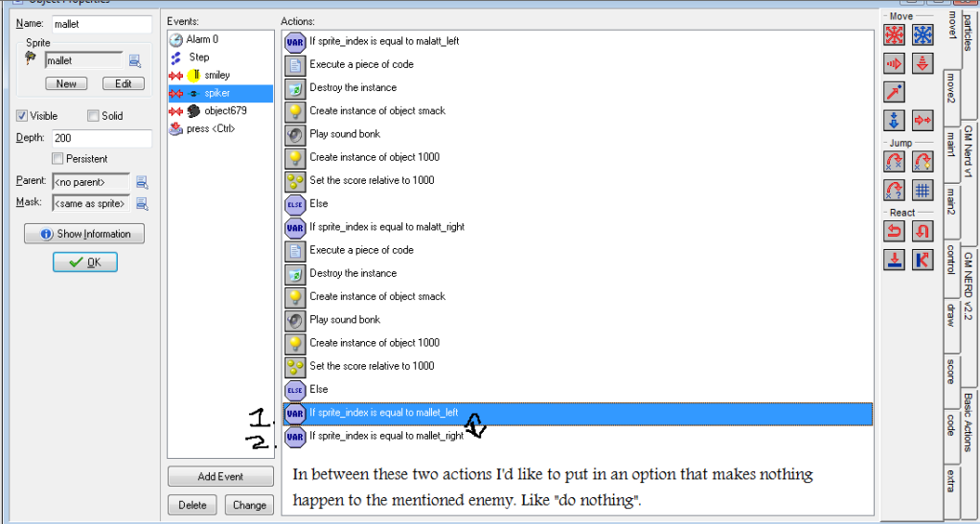Open the extra actions tab
This screenshot has width=980, height=524.
[950, 492]
